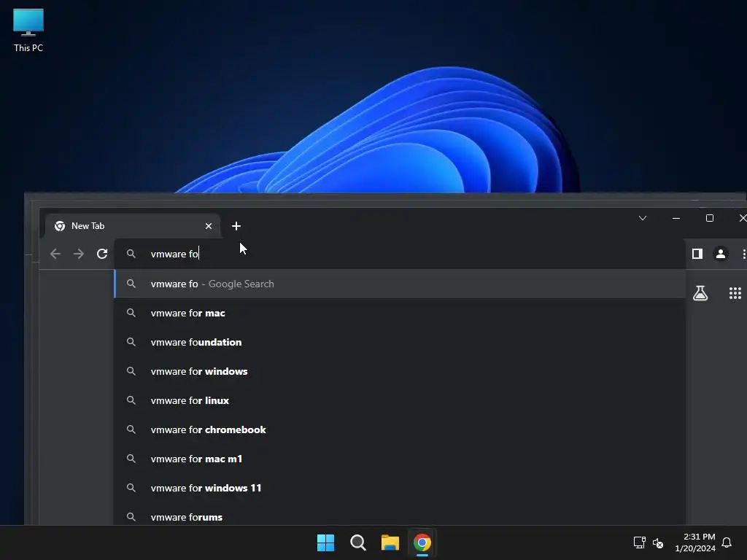This screenshot has height=560, width=747.
Task: Click search icon beside 'vmware forums'
Action: coord(131,517)
